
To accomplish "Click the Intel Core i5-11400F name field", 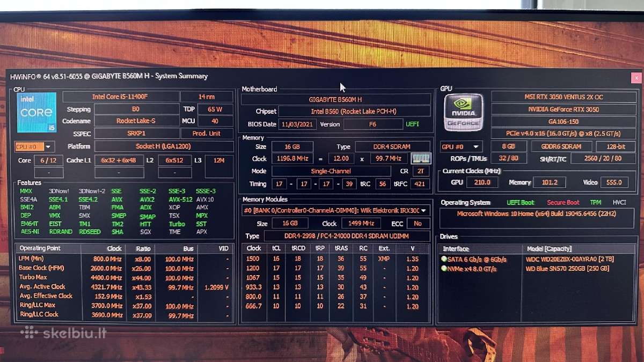I will click(121, 97).
